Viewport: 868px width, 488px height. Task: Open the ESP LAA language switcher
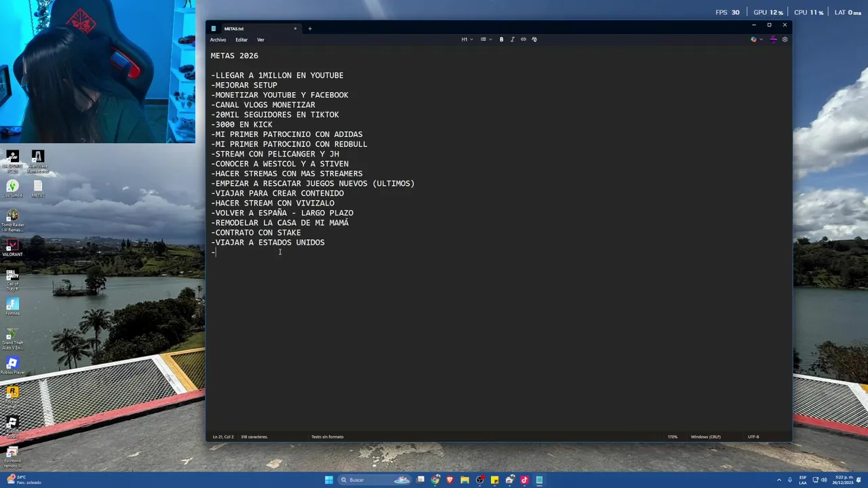803,480
